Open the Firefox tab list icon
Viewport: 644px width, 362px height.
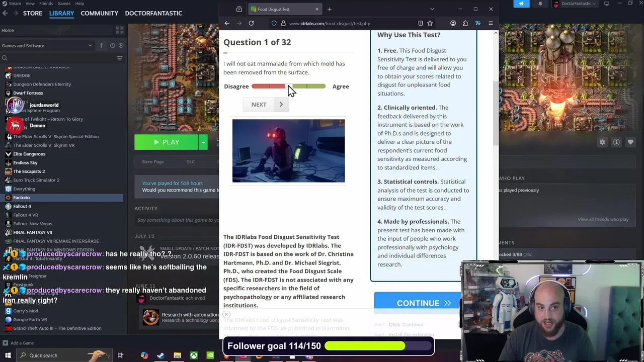point(239,9)
